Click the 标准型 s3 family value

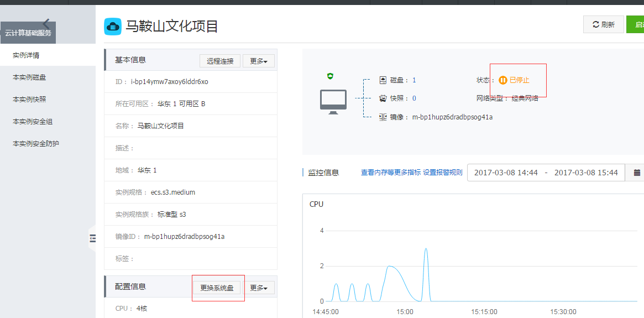[x=172, y=214]
